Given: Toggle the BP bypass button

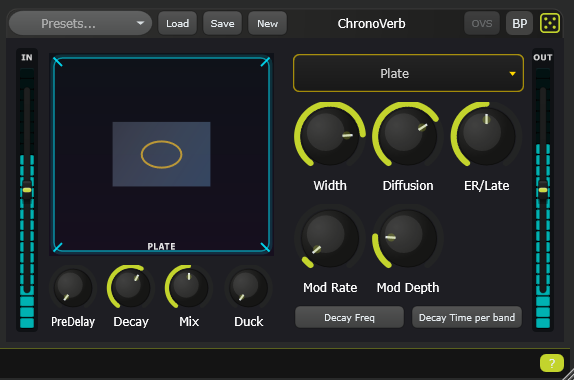Looking at the screenshot, I should click(519, 23).
